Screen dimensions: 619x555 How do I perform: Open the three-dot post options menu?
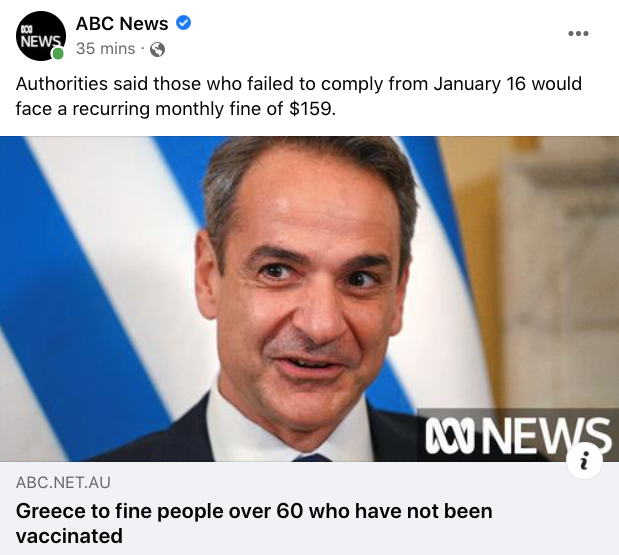(578, 34)
